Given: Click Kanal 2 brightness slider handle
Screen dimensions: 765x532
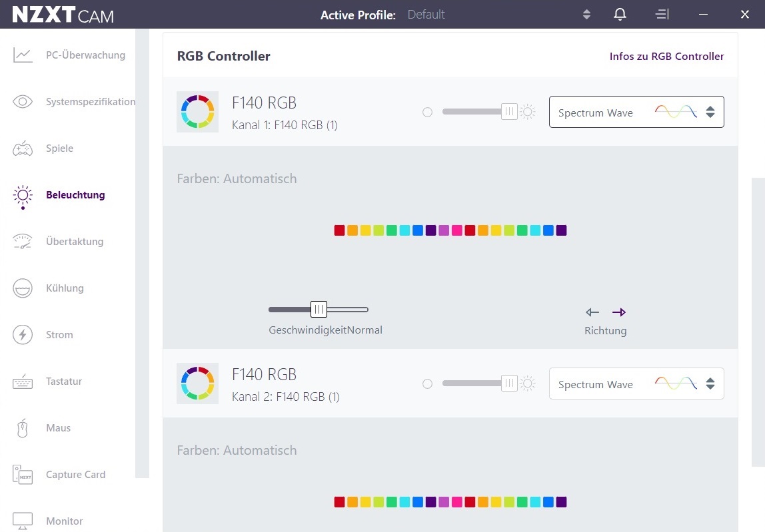Looking at the screenshot, I should (x=509, y=384).
